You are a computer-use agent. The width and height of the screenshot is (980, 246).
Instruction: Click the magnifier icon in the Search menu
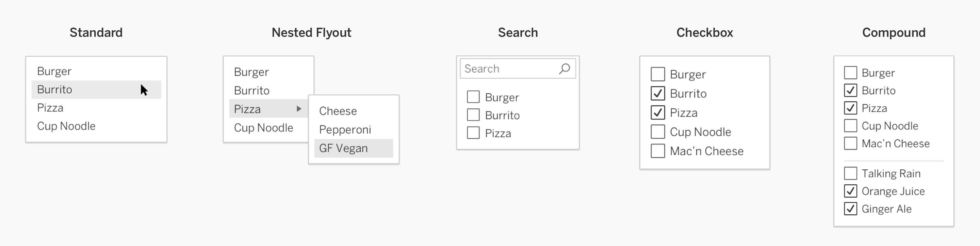point(565,68)
